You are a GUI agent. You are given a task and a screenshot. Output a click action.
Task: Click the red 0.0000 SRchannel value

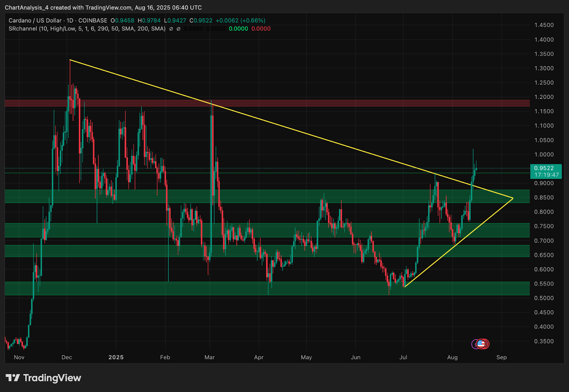click(x=261, y=29)
